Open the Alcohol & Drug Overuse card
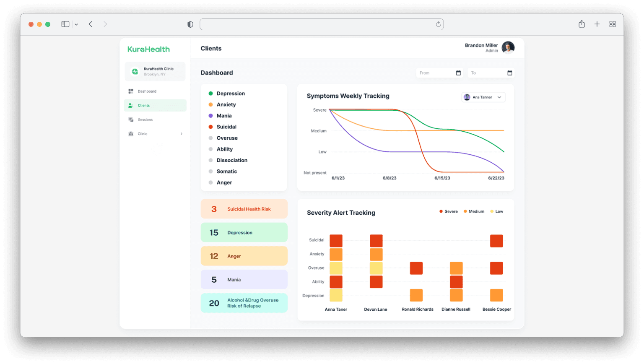The image size is (644, 364). coord(244,303)
